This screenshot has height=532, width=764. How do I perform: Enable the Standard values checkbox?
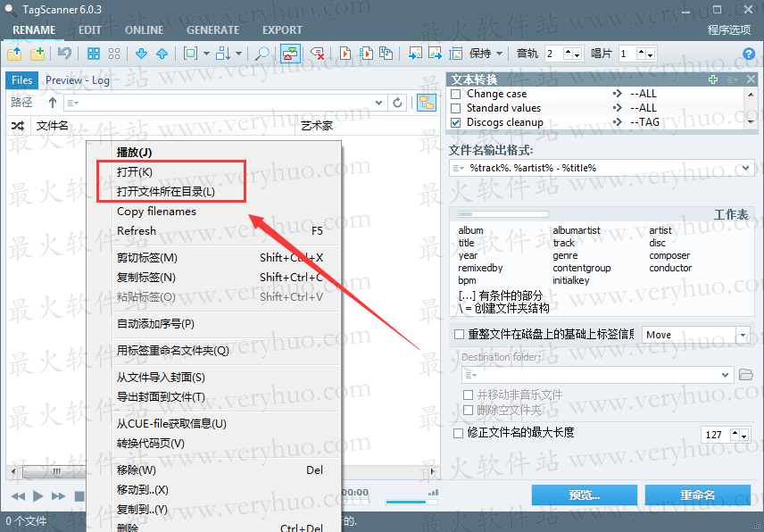[x=456, y=108]
